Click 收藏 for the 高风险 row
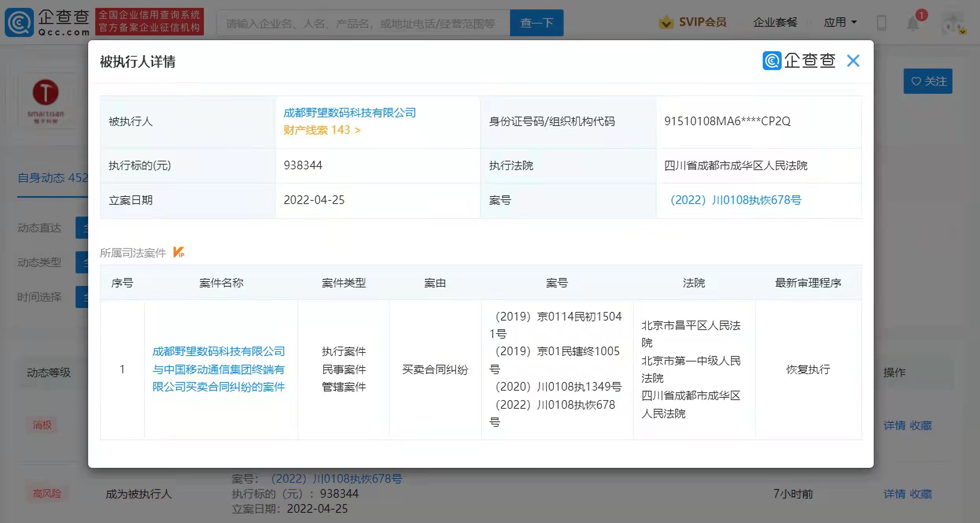The image size is (980, 523). pos(921,494)
